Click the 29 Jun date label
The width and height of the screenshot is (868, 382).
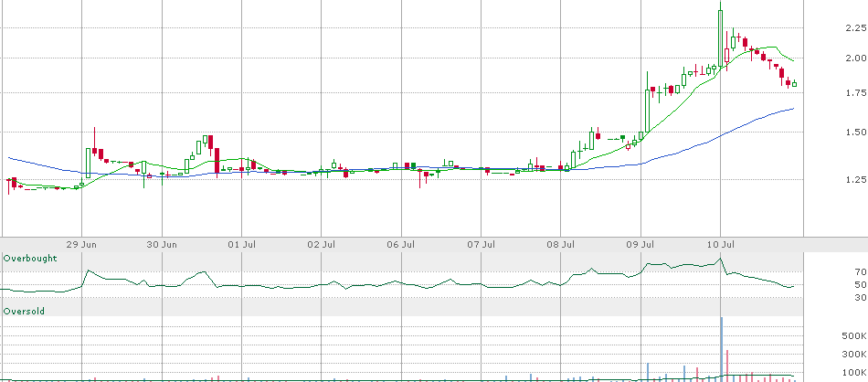[82, 245]
